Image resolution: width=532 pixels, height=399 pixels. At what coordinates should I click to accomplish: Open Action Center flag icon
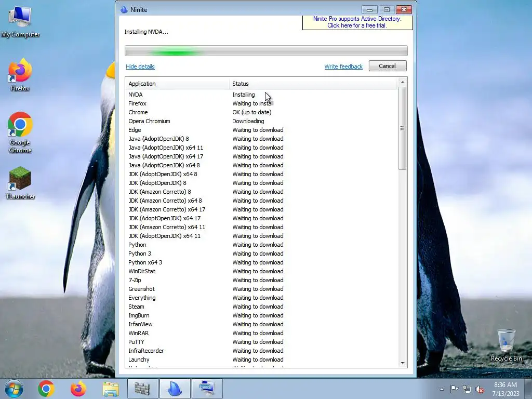(454, 389)
